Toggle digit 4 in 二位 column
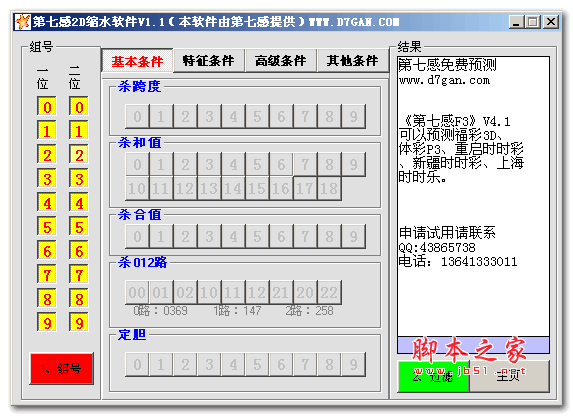Image resolution: width=573 pixels, height=417 pixels. coord(79,203)
